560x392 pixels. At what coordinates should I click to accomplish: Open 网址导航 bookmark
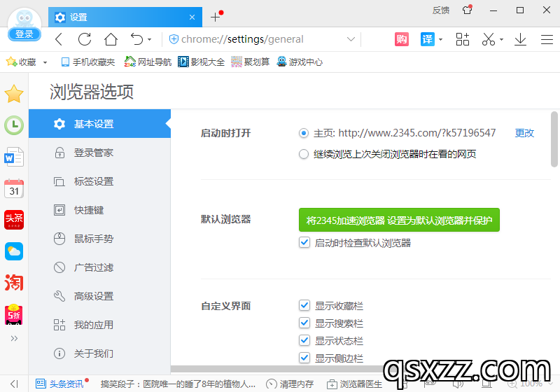click(x=148, y=62)
